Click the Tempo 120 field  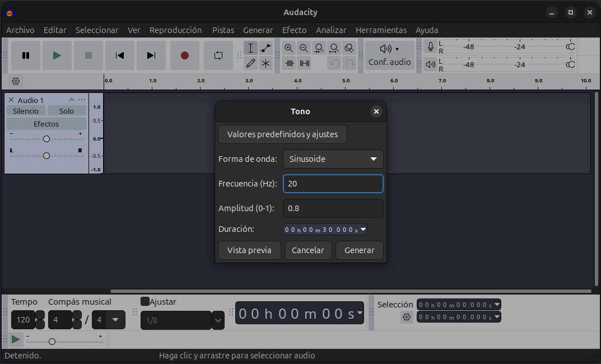coord(23,320)
